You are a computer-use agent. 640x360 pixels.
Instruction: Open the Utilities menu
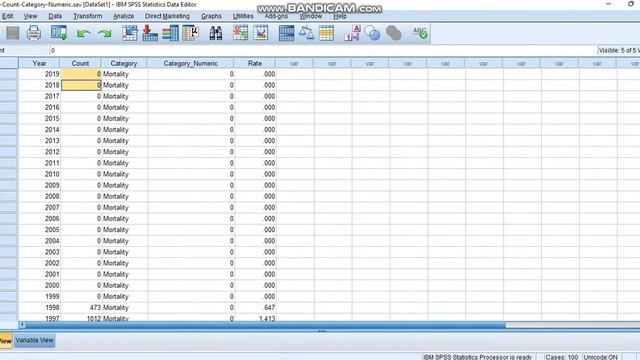pos(243,16)
